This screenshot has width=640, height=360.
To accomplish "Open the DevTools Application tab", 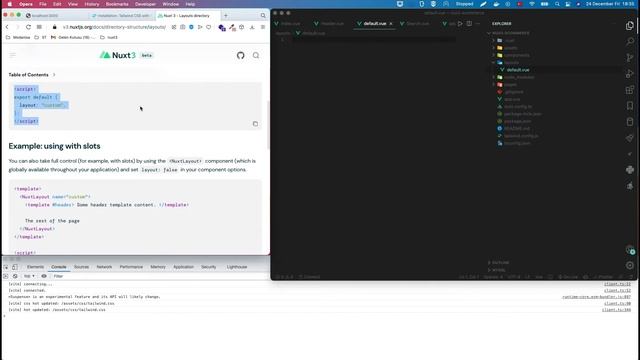I will coord(183,267).
